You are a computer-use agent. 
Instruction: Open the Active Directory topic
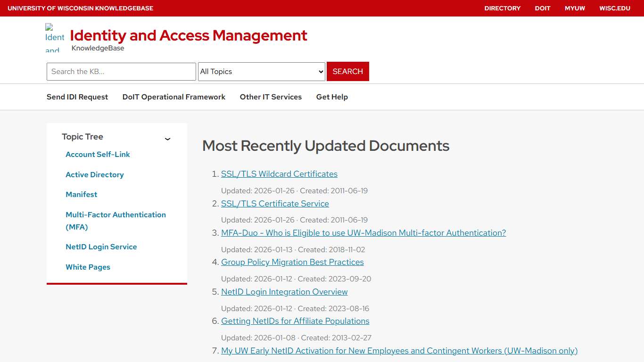(x=94, y=174)
